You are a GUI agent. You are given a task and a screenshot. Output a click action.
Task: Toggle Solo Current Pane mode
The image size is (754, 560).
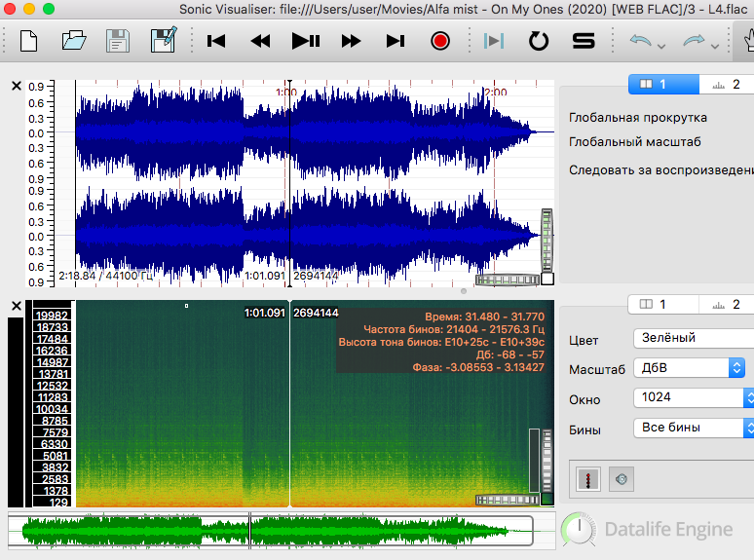584,41
